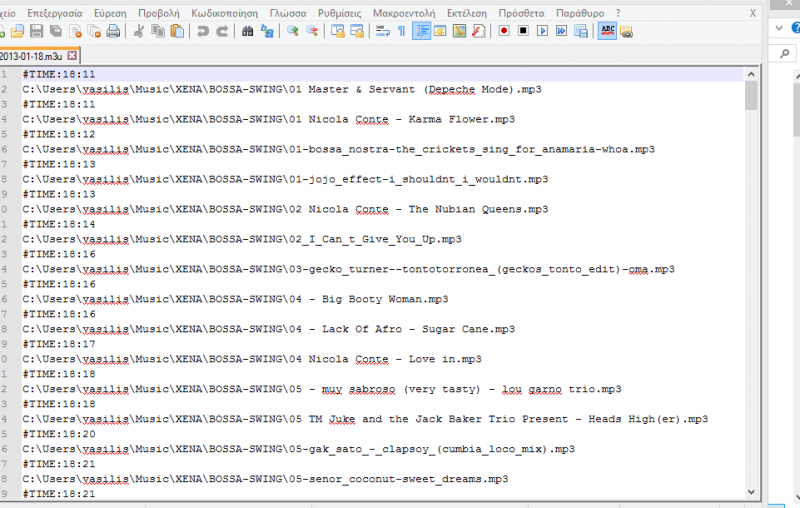Toggle word wrap toolbar icon
Screen dimensions: 800x508
pos(382,32)
